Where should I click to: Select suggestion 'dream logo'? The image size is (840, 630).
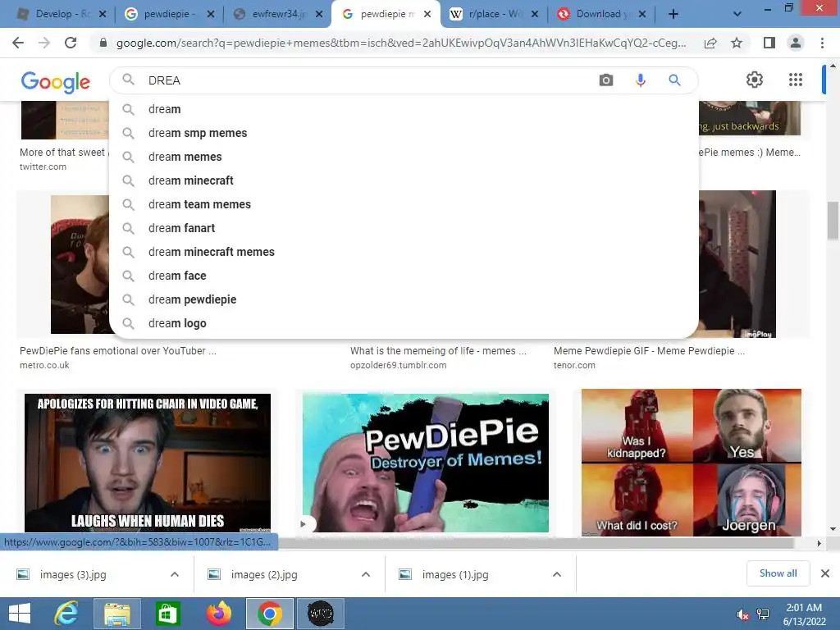pyautogui.click(x=404, y=323)
